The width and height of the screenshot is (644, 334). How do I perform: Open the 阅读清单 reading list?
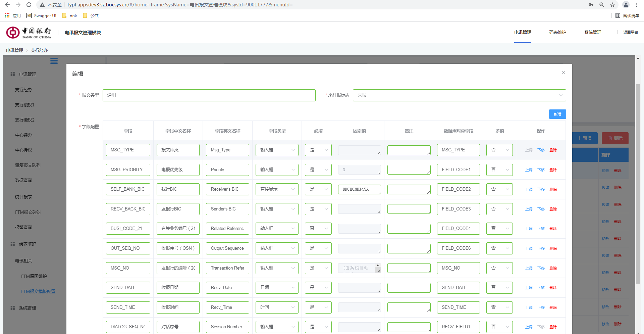628,15
